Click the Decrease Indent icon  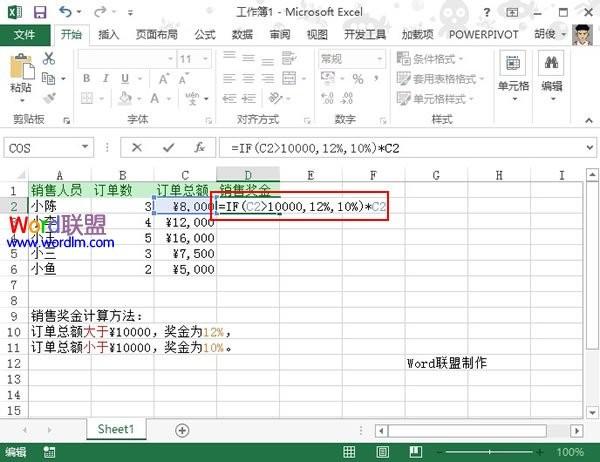(230, 98)
